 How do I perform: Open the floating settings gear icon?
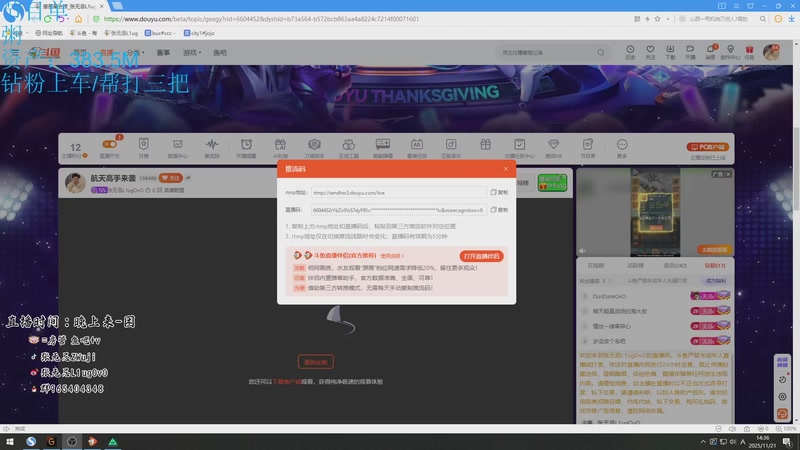click(782, 396)
